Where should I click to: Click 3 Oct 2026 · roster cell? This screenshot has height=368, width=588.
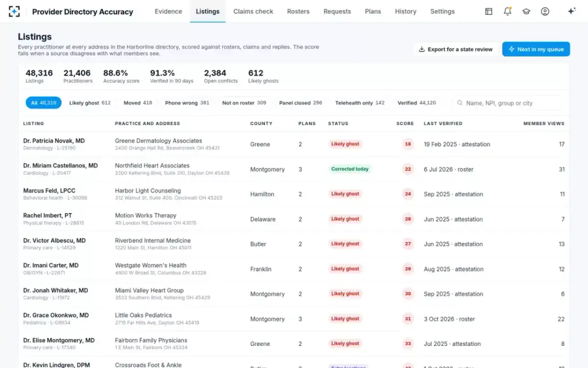pos(449,319)
